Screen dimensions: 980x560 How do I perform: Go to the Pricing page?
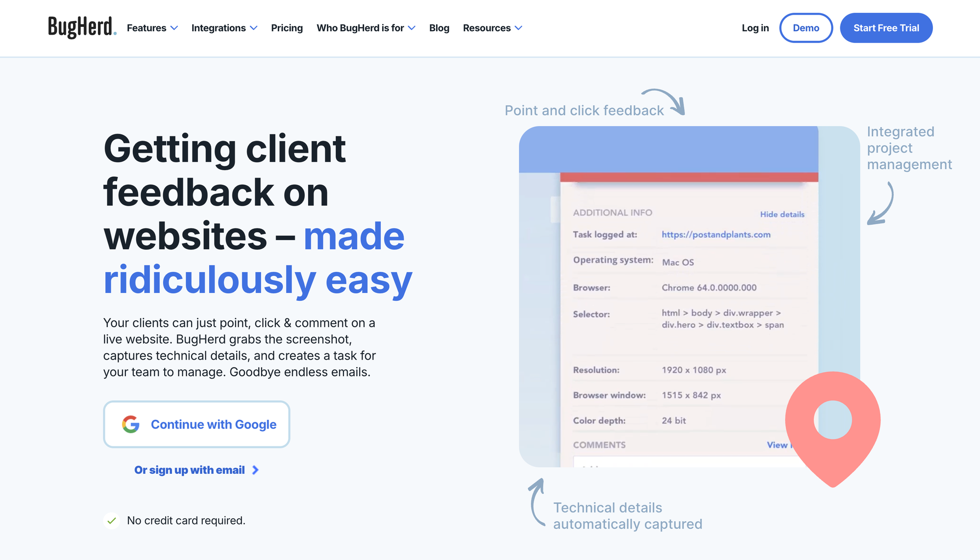click(x=287, y=28)
